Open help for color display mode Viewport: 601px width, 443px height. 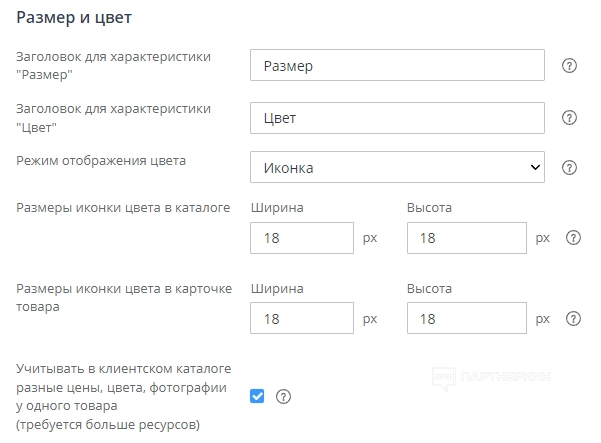pos(570,168)
